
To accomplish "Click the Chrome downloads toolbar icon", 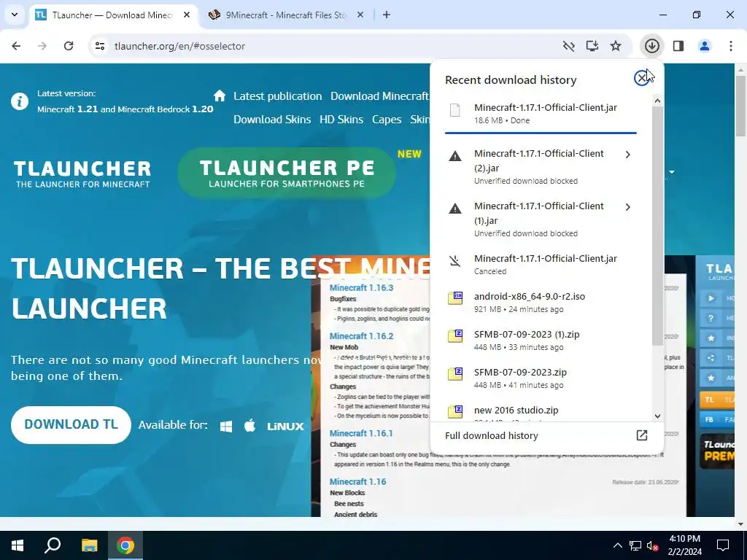I will coord(651,46).
